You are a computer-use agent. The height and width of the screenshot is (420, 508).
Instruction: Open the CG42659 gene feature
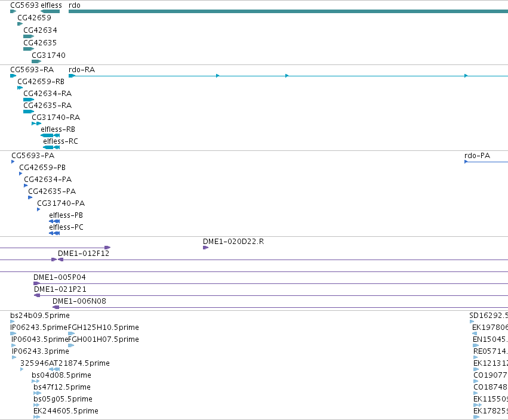click(20, 24)
